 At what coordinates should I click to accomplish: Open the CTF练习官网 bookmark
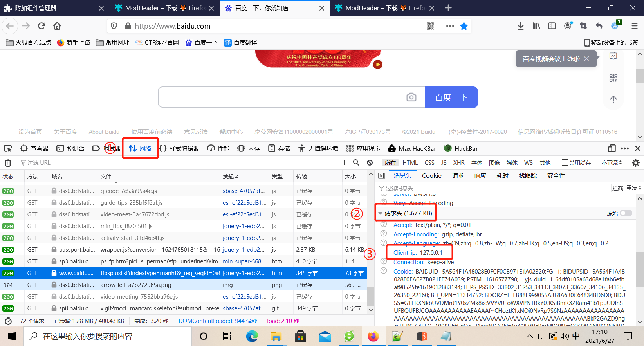coord(157,42)
